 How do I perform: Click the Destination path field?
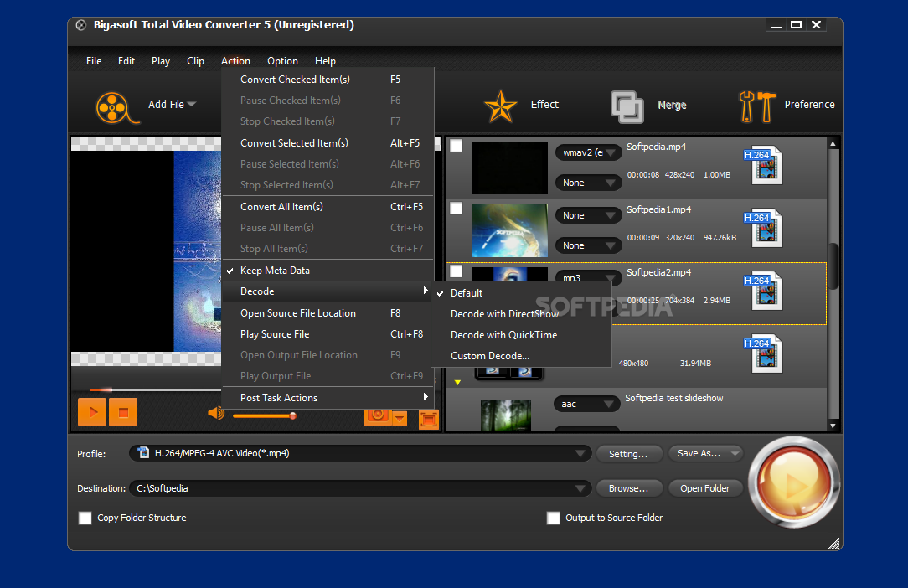click(359, 489)
